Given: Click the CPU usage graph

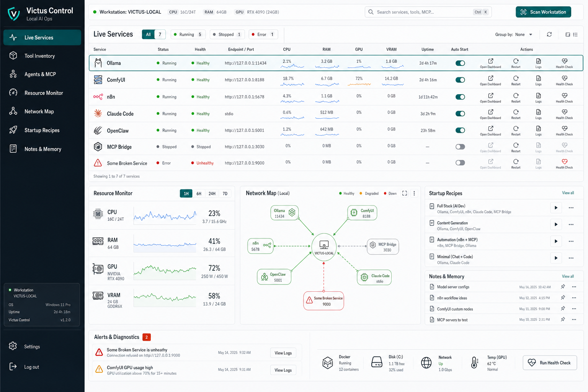Looking at the screenshot, I should (x=165, y=217).
